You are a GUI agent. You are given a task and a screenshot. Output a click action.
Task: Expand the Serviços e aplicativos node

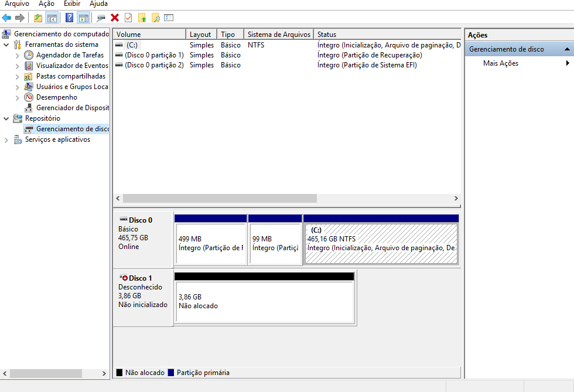tap(6, 140)
